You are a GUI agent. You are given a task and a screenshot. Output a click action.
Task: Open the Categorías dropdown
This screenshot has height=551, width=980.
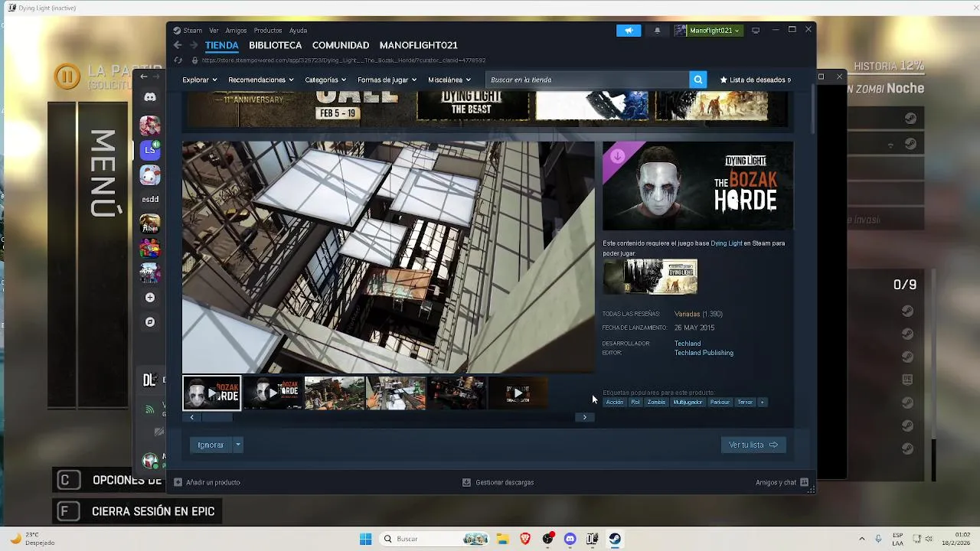(x=325, y=80)
